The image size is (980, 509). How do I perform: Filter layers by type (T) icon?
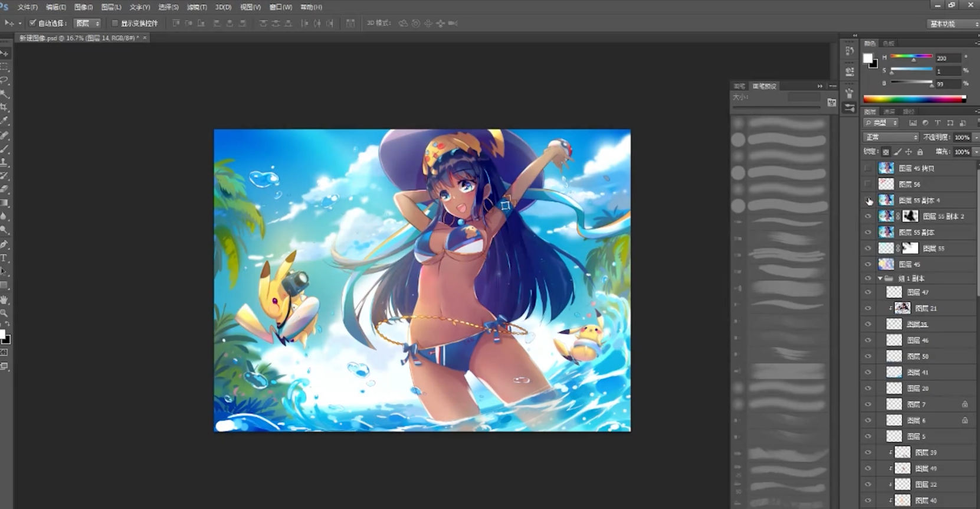pos(938,123)
